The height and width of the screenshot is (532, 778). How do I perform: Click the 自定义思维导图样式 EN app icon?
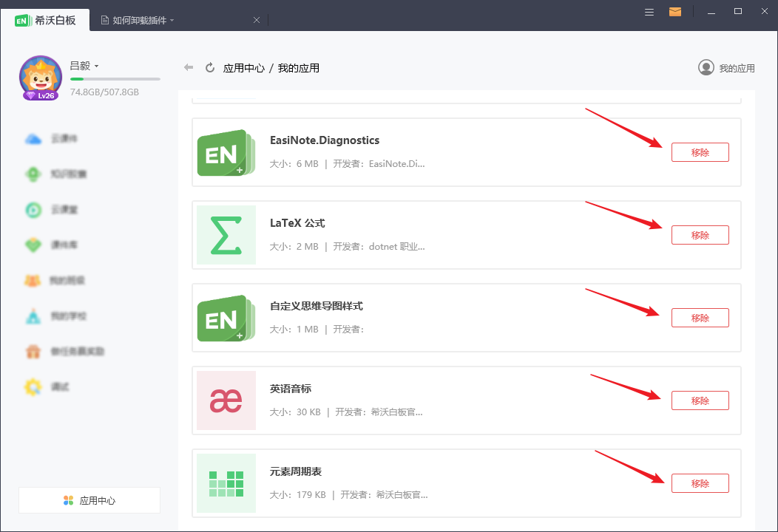coord(226,318)
